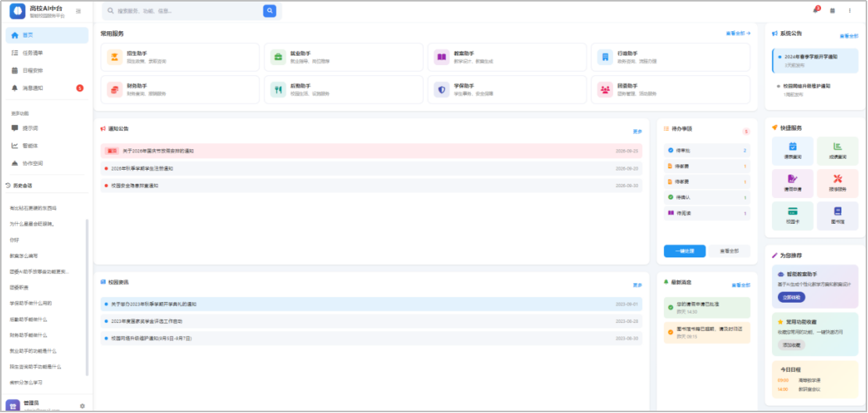Click the sidebar history scrollbar
The height and width of the screenshot is (413, 868).
[86, 297]
